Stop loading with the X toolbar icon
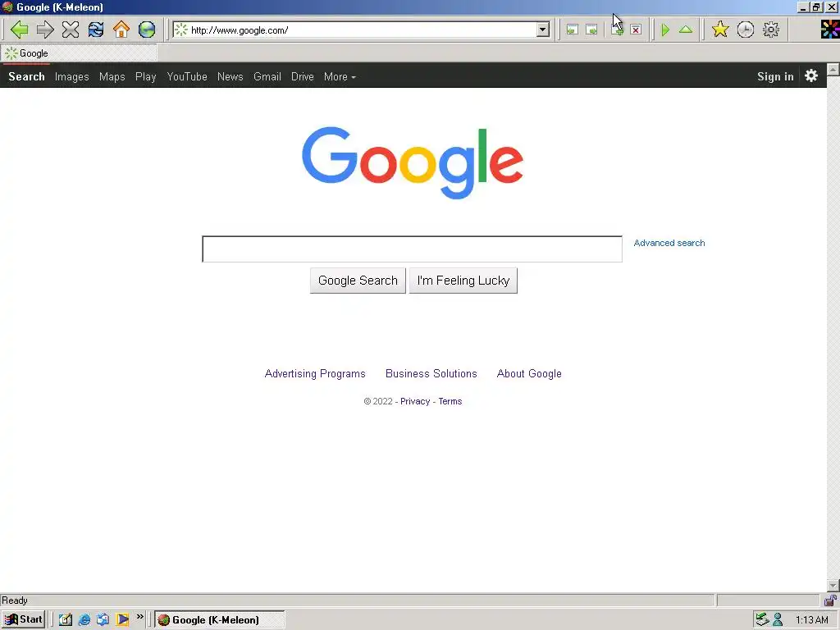 pos(71,30)
